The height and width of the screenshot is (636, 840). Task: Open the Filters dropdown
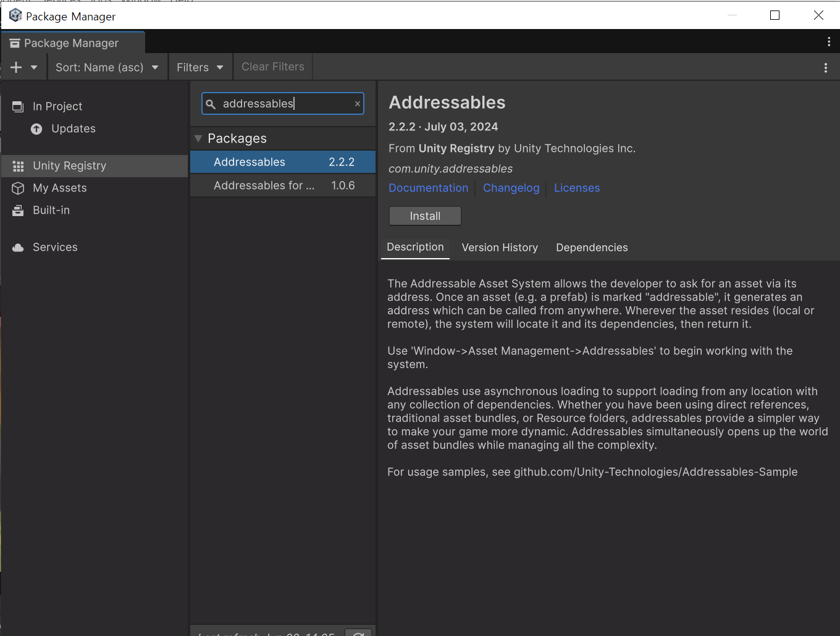coord(200,67)
